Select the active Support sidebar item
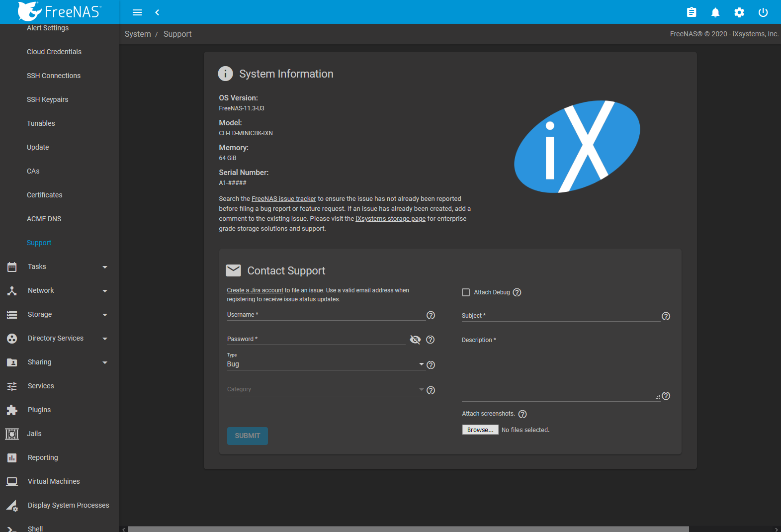The image size is (781, 532). pos(39,243)
